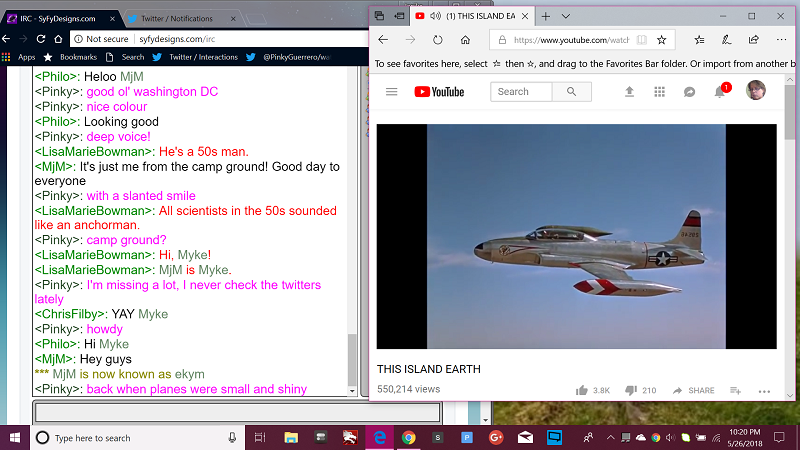This screenshot has height=450, width=800.
Task: Go to the YouTube home logo
Action: coord(439,92)
